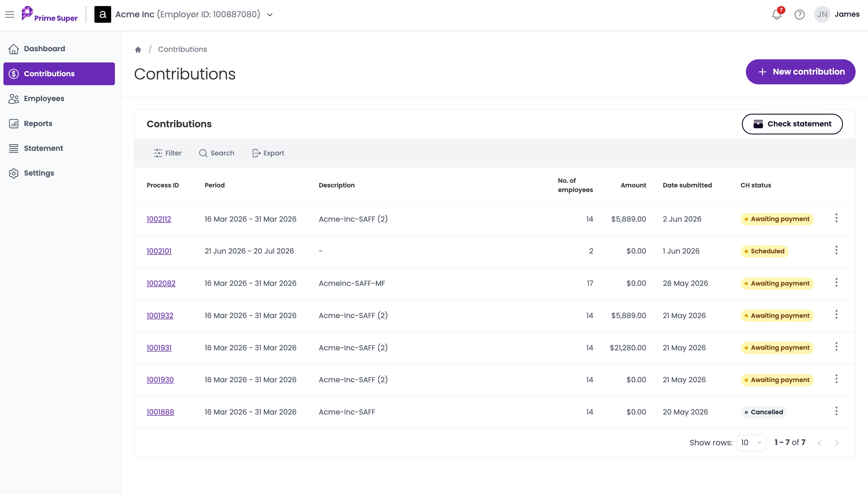Click the Acme-Inc-SAFF description in row 1001888
Viewport: 868px width, 494px height.
(347, 412)
